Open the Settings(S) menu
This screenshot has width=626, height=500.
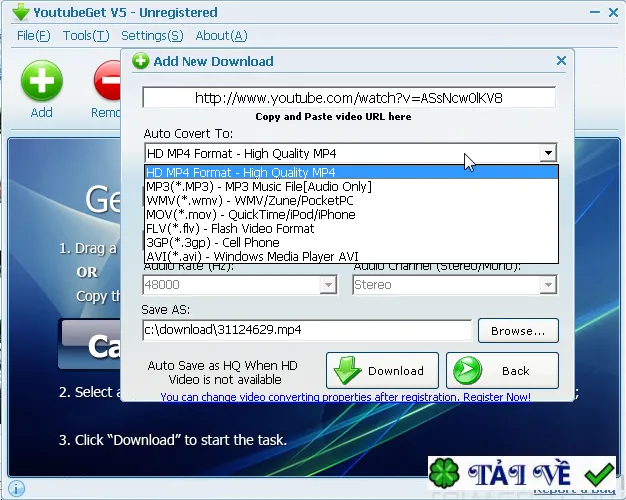point(152,36)
